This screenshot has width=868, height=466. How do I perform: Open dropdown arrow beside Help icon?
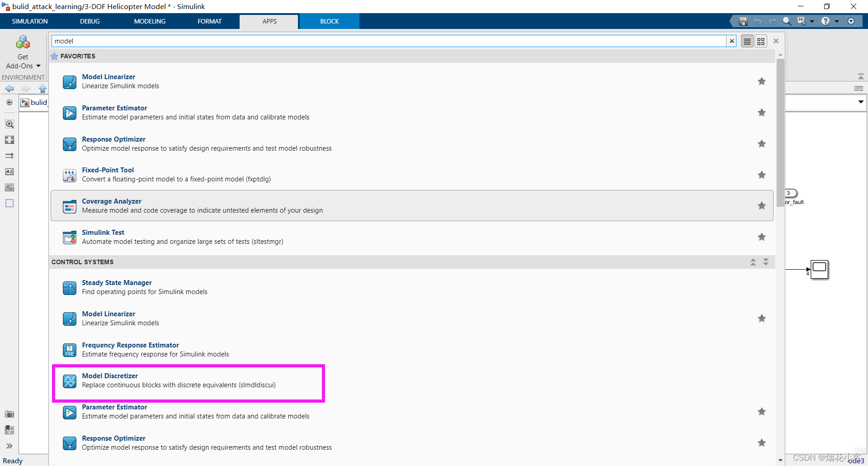tap(837, 21)
